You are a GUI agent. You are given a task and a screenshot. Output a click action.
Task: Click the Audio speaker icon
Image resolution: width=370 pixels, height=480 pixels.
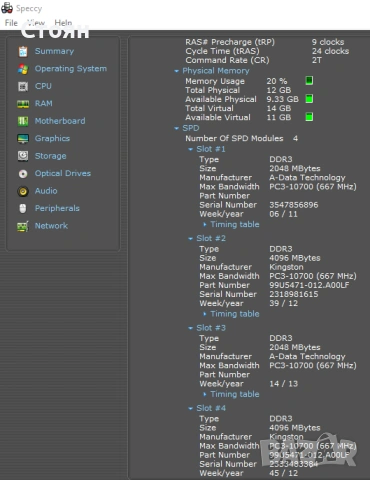(x=23, y=191)
